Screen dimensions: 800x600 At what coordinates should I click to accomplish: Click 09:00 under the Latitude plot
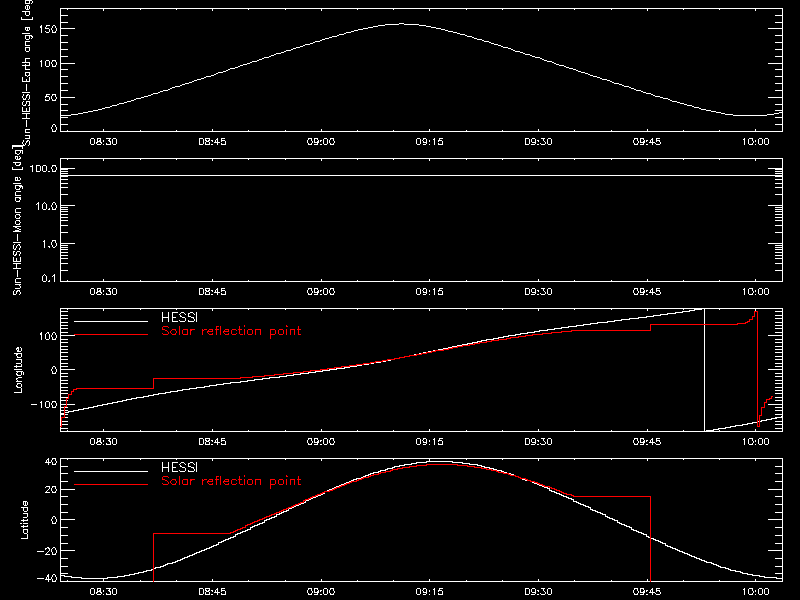point(321,591)
